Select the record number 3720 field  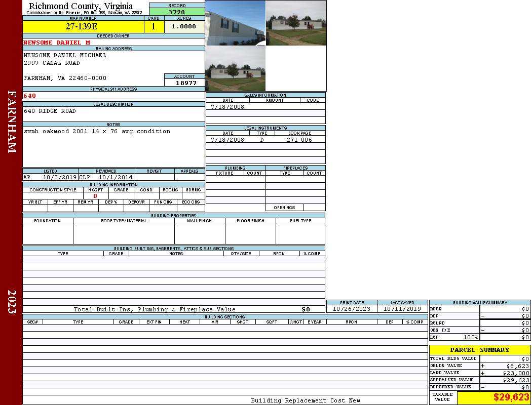177,12
